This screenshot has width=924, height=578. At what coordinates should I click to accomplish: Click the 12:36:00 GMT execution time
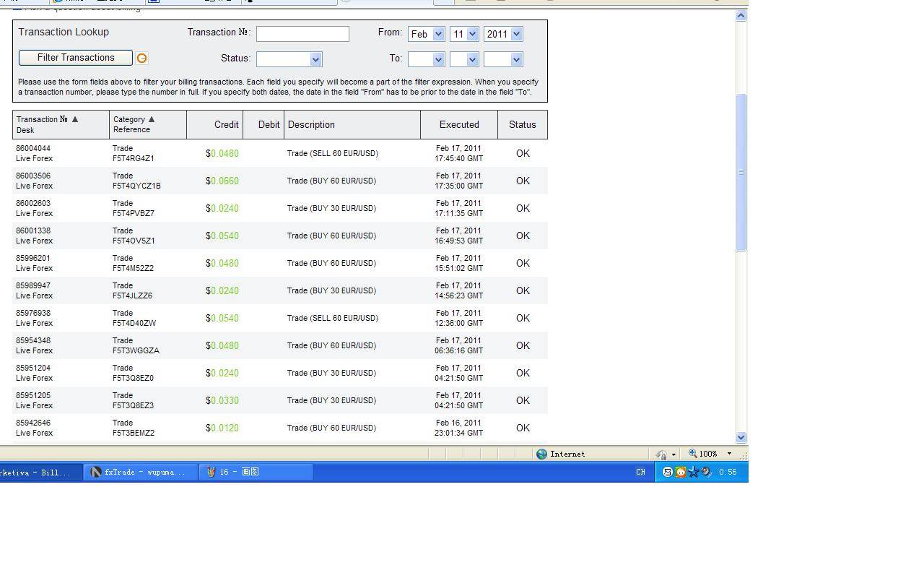[x=459, y=323]
